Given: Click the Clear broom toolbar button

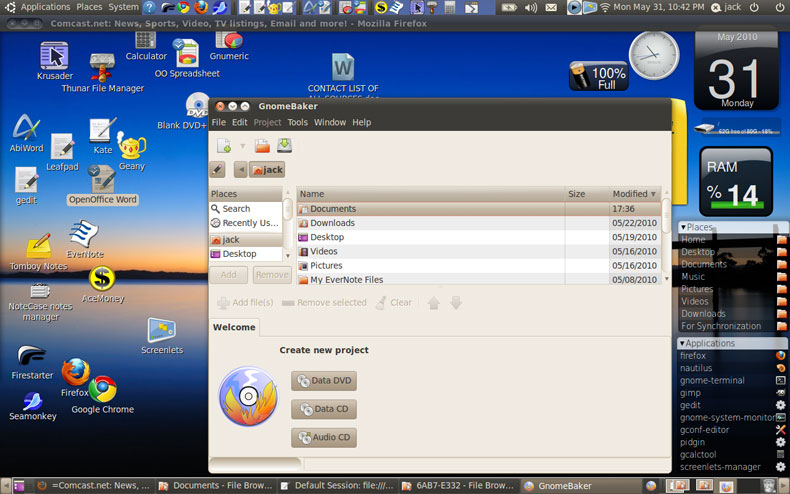Looking at the screenshot, I should tap(394, 302).
